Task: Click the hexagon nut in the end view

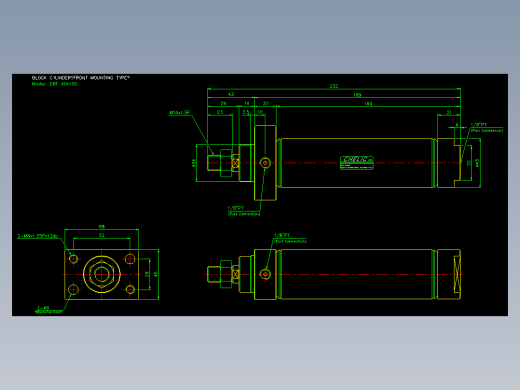Action: (101, 274)
